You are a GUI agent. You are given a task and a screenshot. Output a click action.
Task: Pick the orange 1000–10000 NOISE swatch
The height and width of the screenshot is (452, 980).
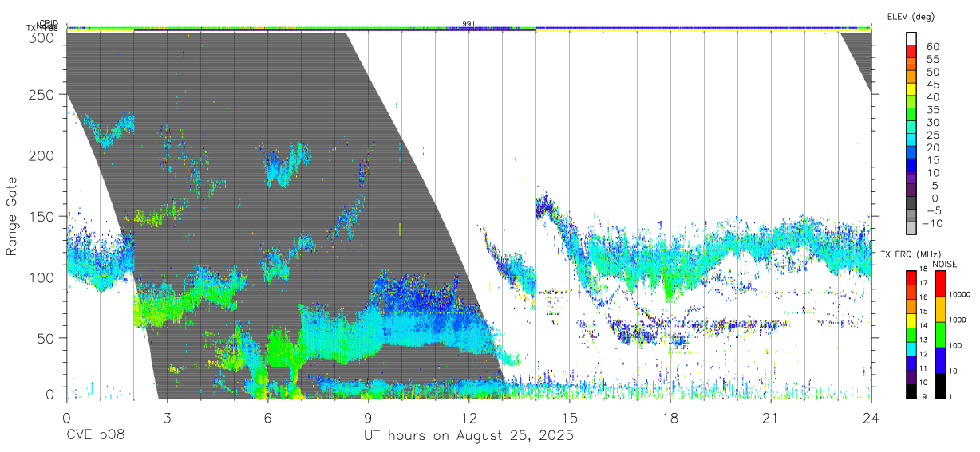click(940, 309)
